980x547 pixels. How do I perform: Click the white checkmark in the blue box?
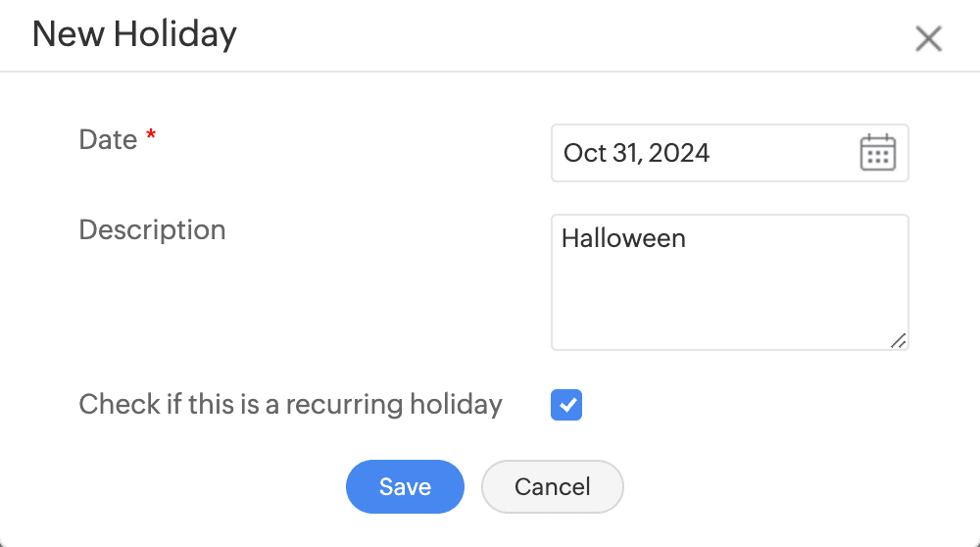point(566,405)
